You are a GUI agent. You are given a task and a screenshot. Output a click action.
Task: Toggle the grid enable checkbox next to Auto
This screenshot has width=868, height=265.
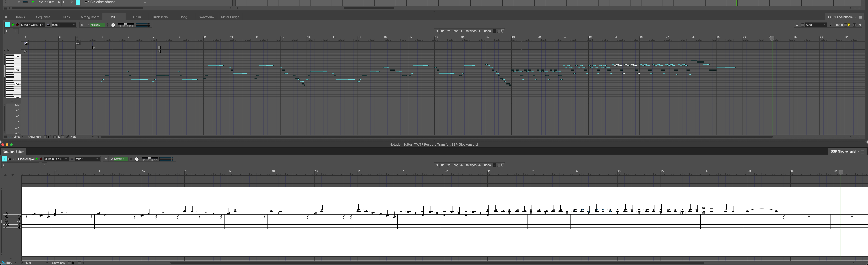(803, 25)
